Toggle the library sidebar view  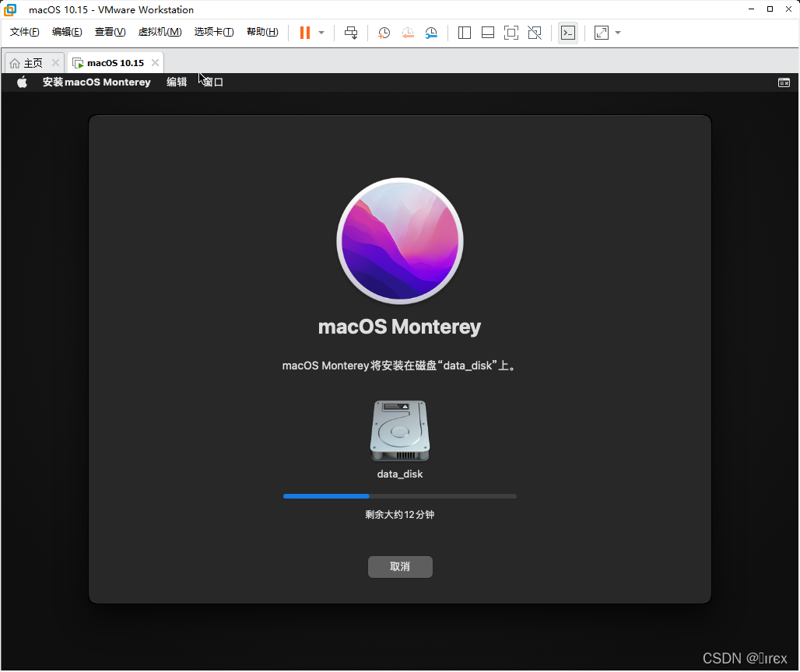click(465, 33)
